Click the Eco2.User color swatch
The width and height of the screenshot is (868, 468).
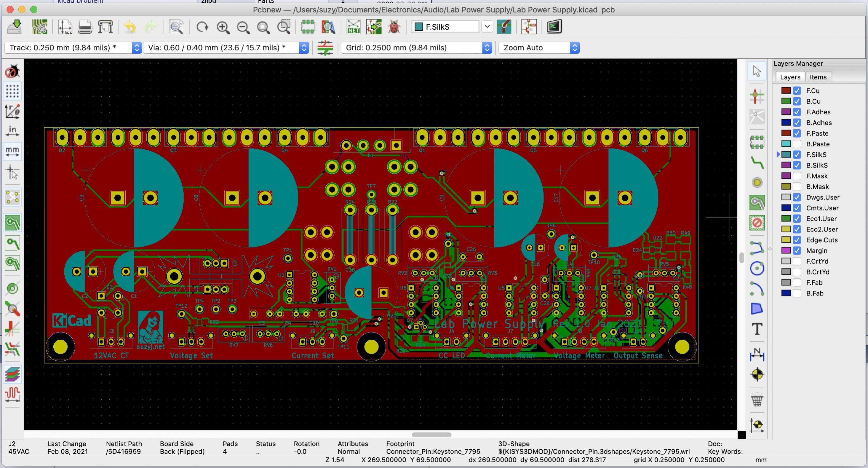coord(786,229)
